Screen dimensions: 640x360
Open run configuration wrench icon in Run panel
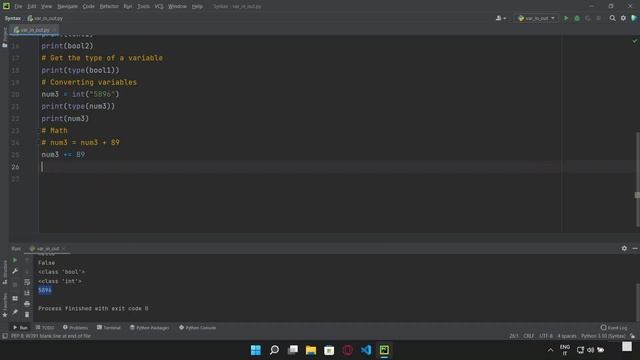(x=15, y=271)
